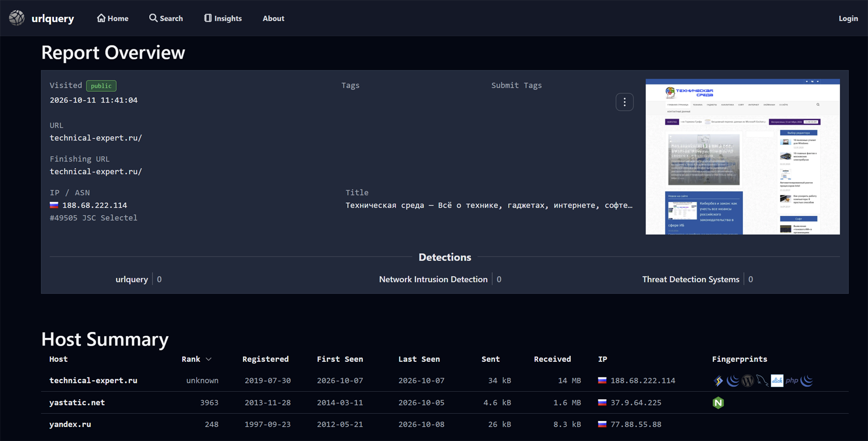Click the ASN text #49505 JSC Selectel
The image size is (868, 441).
(x=93, y=218)
